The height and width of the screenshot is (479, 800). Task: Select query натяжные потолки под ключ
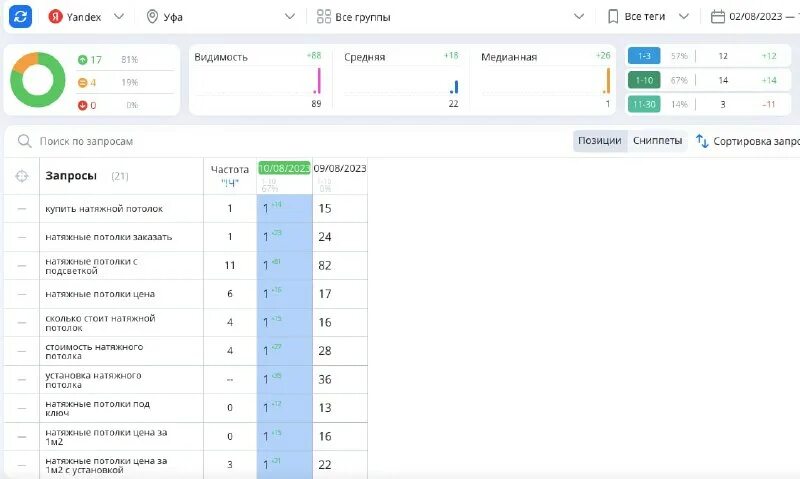click(97, 408)
